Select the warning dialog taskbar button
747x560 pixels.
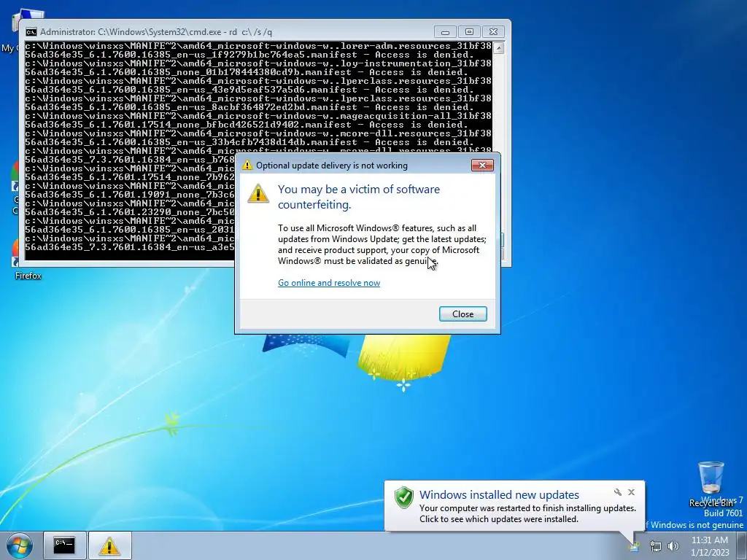click(x=109, y=545)
